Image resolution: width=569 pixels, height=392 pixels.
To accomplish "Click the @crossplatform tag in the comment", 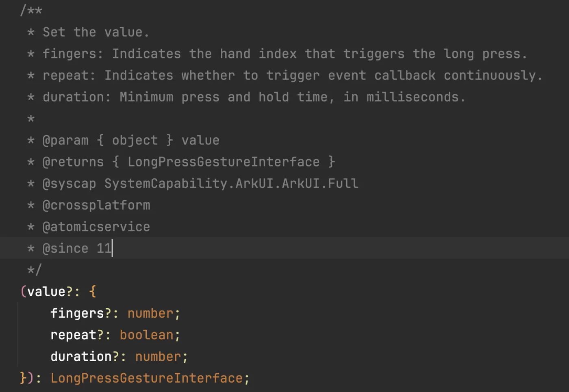I will point(96,205).
